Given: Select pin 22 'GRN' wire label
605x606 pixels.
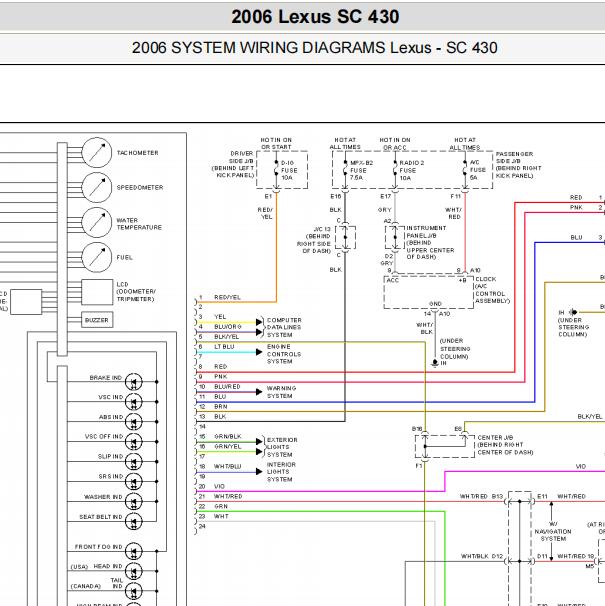Looking at the screenshot, I should 221,506.
